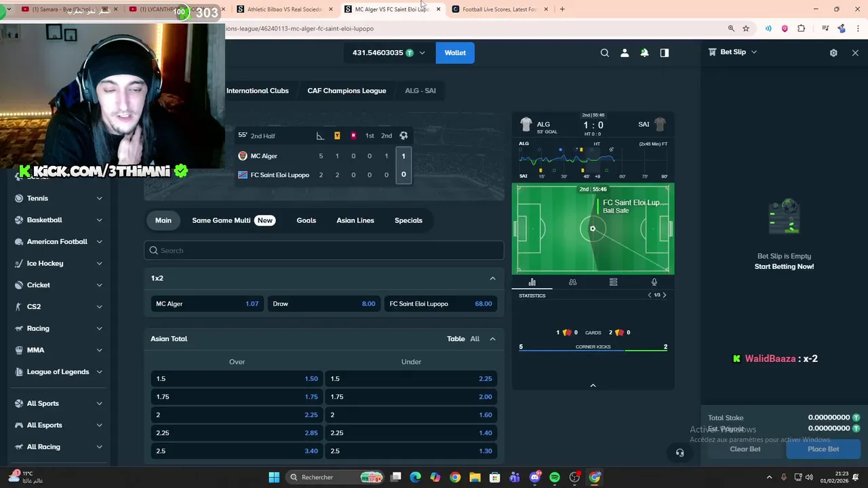The height and width of the screenshot is (488, 868).
Task: Open the balance currency dropdown
Action: [422, 53]
